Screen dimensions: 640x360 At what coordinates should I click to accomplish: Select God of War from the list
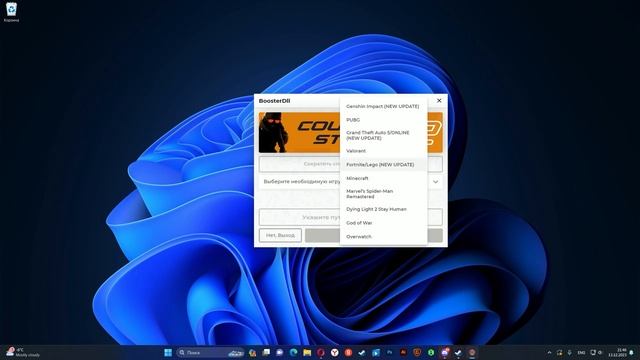point(383,223)
